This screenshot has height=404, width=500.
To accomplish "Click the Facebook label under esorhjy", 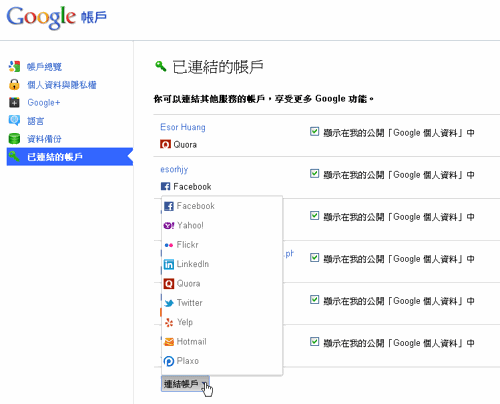I will (192, 187).
